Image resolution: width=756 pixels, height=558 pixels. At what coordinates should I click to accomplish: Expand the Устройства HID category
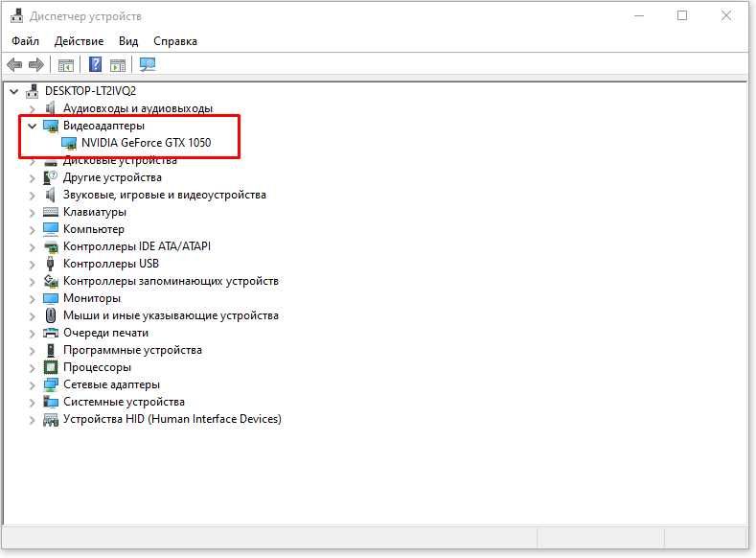pyautogui.click(x=32, y=420)
